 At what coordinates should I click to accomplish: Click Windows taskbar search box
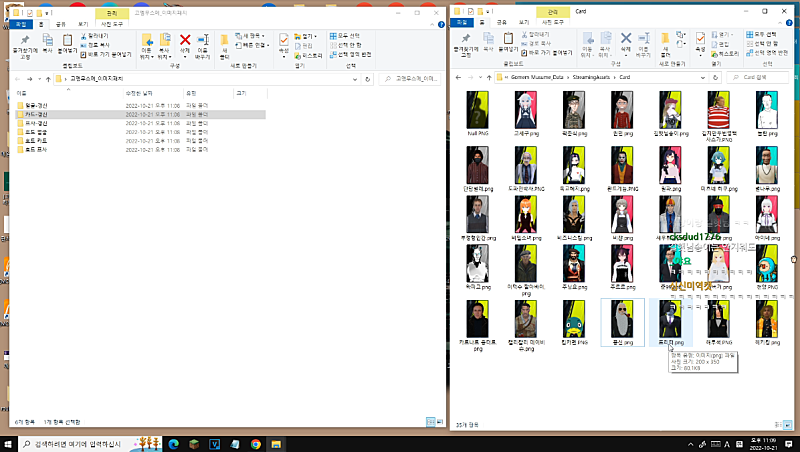[90, 444]
